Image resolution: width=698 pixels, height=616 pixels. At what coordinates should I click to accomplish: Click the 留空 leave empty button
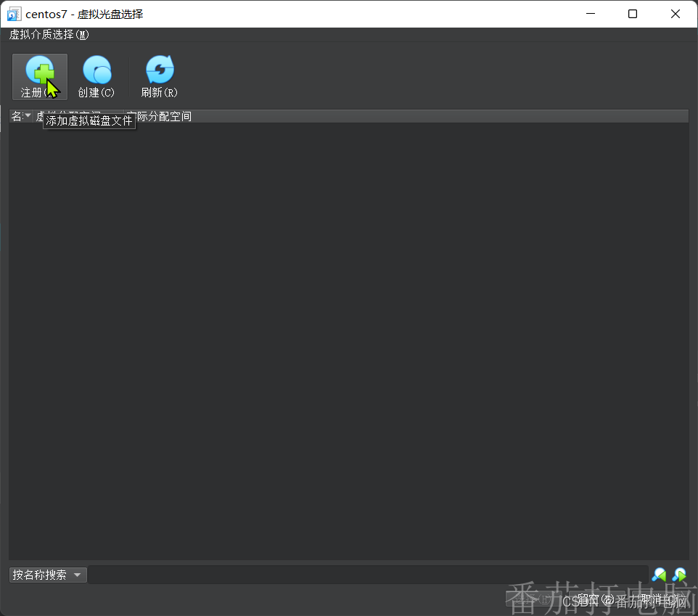pos(596,599)
